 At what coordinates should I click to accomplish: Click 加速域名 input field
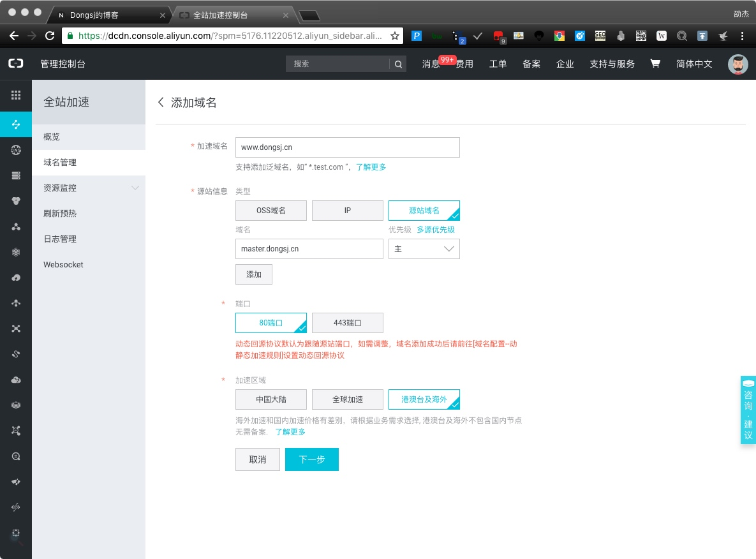point(348,147)
